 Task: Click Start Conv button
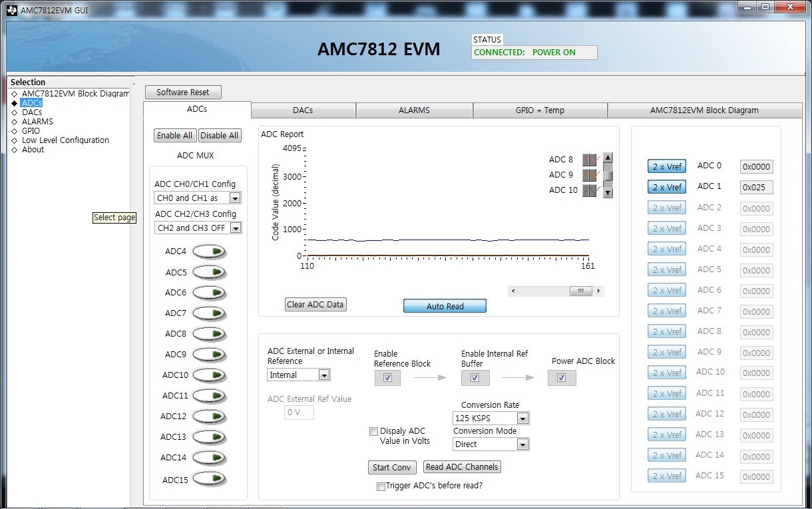392,468
